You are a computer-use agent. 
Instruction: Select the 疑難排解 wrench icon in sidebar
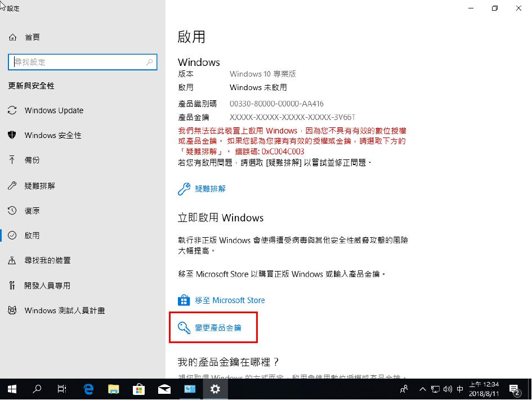tap(12, 185)
